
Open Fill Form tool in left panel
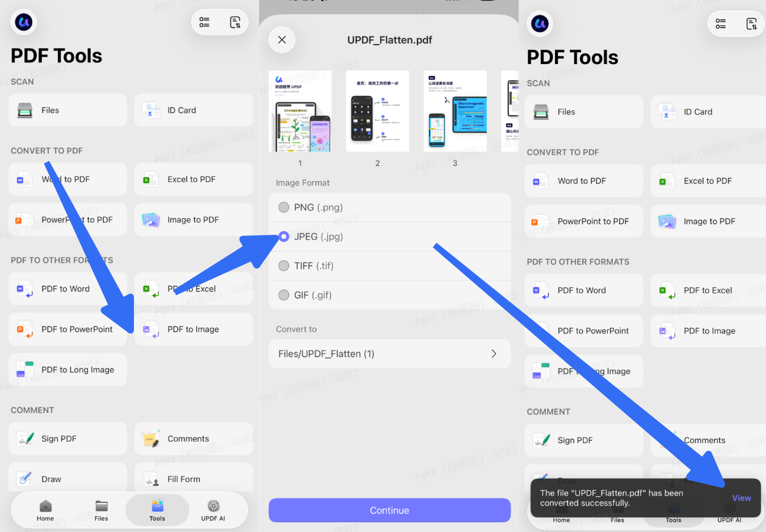tap(193, 479)
